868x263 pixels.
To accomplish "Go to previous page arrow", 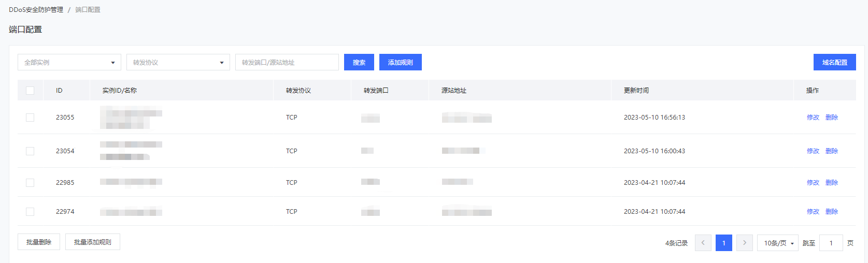I will [x=703, y=243].
